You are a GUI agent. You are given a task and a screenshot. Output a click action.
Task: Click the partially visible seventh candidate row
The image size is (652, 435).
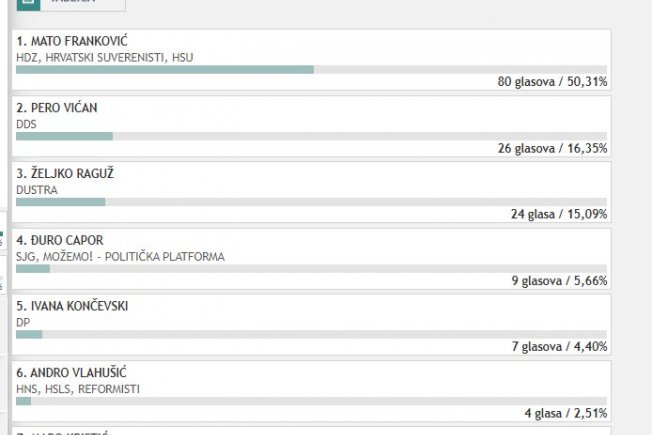311,431
